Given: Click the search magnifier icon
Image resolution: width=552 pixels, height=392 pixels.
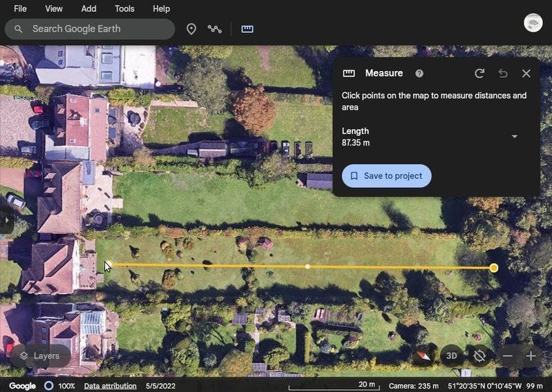Looking at the screenshot, I should coord(18,29).
